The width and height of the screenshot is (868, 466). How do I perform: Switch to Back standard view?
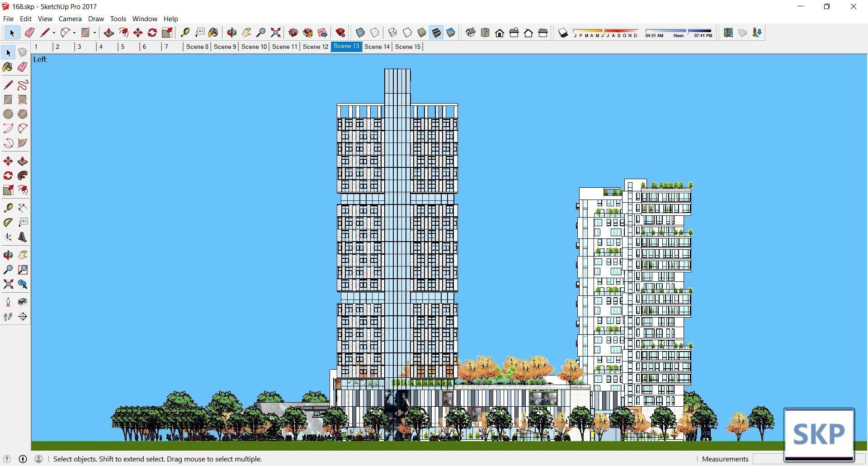click(528, 33)
